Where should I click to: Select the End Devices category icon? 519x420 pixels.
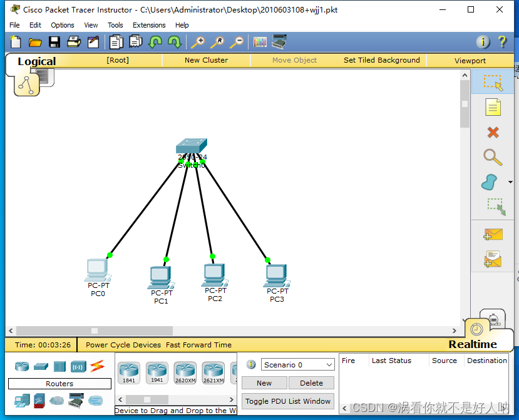click(22, 401)
